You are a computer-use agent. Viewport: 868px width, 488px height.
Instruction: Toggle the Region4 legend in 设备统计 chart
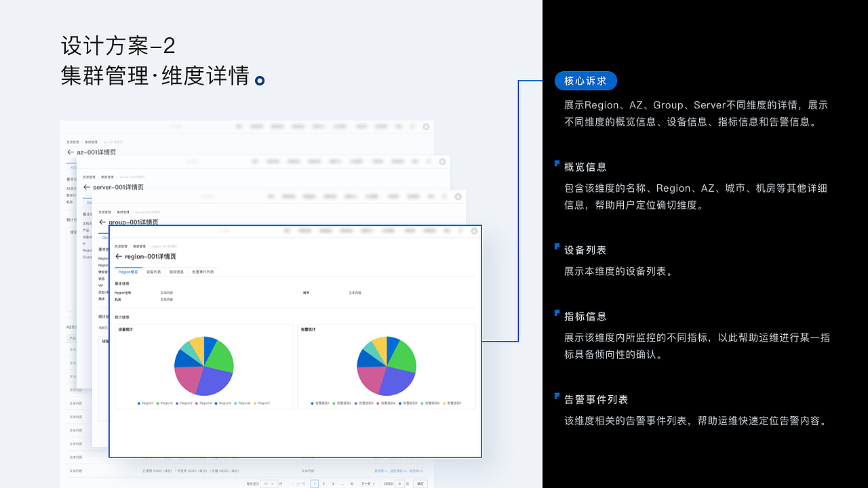(x=204, y=403)
